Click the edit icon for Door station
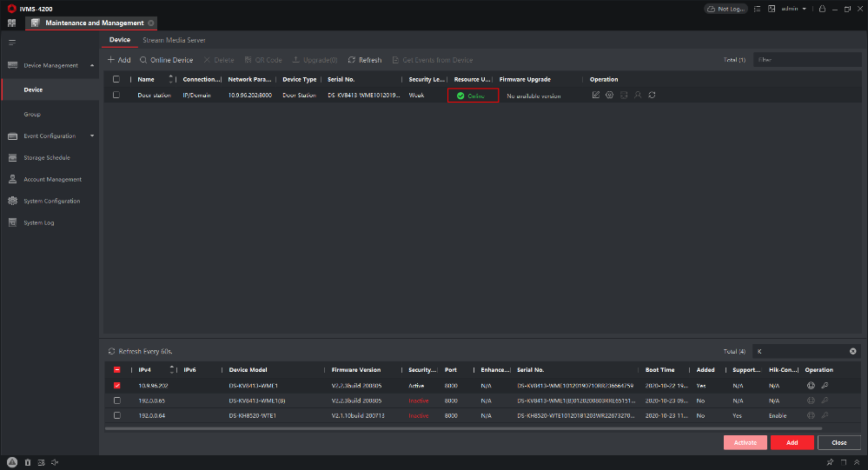Image resolution: width=868 pixels, height=470 pixels. 595,95
